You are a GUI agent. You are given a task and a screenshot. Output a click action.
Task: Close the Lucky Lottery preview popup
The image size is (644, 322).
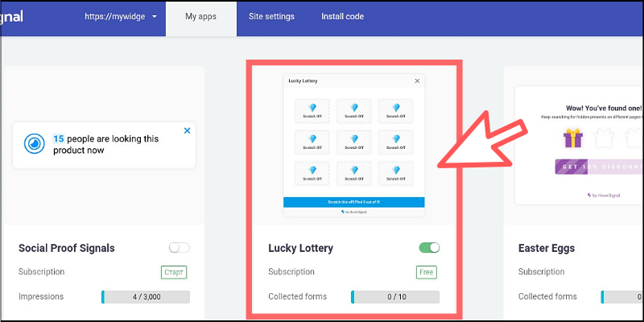417,81
